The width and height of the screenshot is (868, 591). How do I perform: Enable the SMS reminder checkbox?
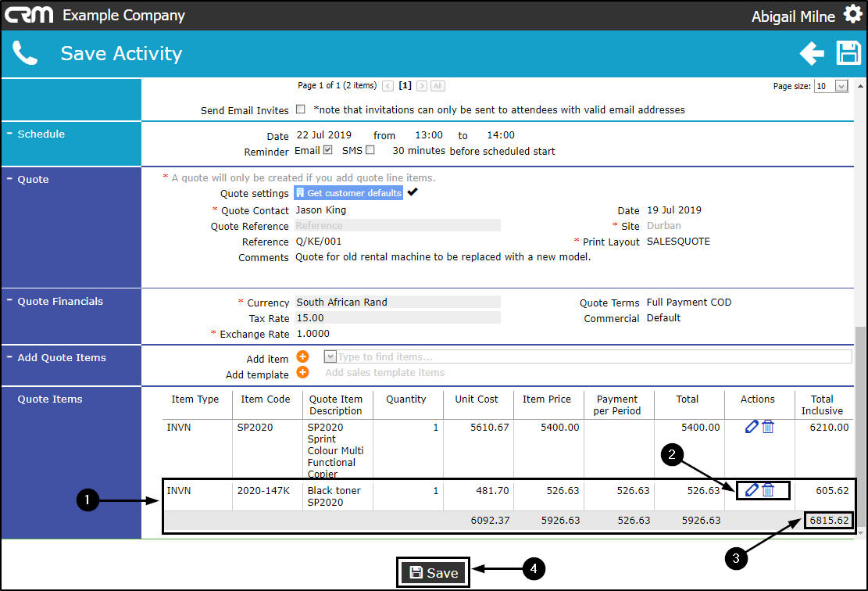pyautogui.click(x=370, y=150)
